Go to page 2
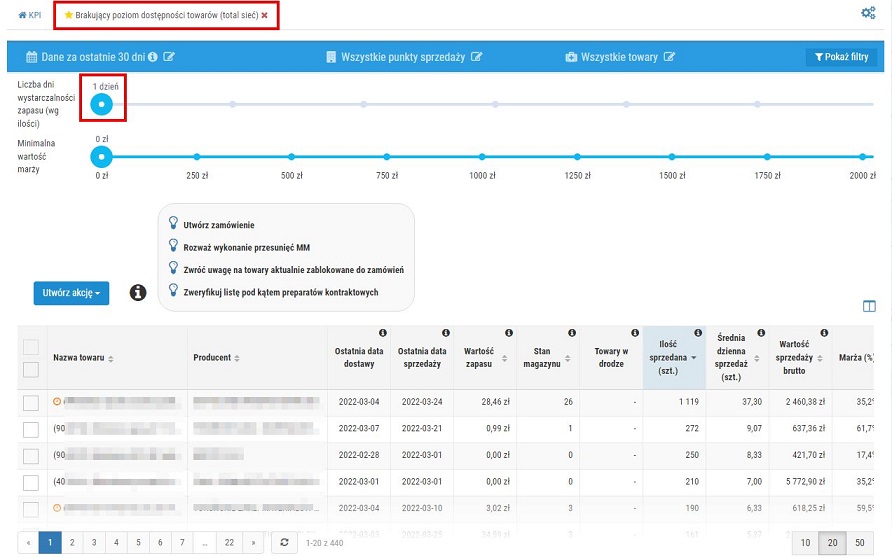Viewport: 892px width, 558px height. 72,543
